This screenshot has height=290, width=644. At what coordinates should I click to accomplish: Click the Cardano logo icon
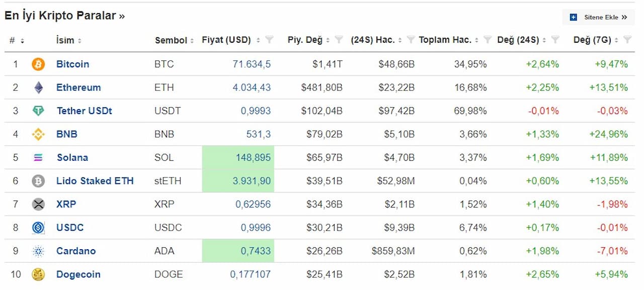38,251
